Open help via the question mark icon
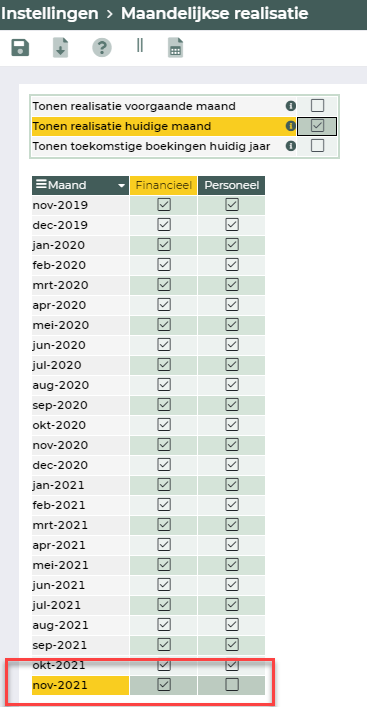This screenshot has height=707, width=367. coord(102,47)
